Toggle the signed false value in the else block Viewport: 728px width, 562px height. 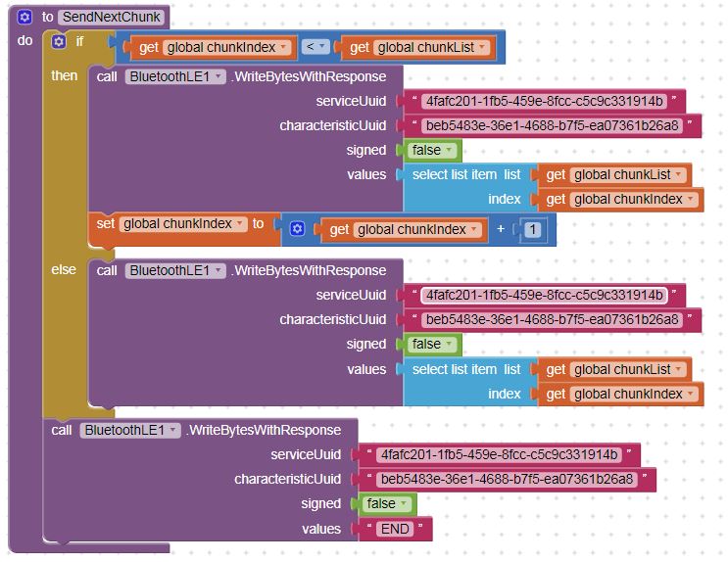(x=432, y=344)
